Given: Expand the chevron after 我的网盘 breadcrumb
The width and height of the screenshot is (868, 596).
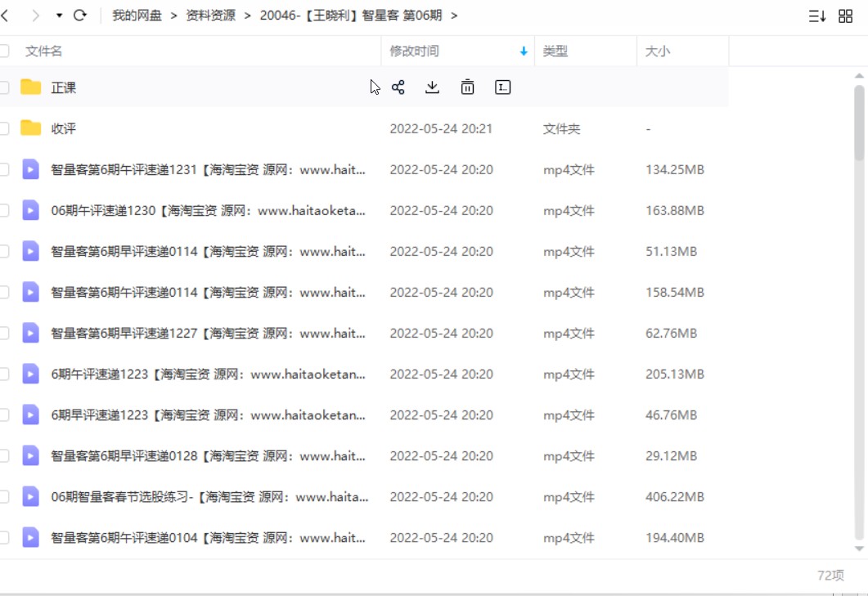Looking at the screenshot, I should 173,16.
